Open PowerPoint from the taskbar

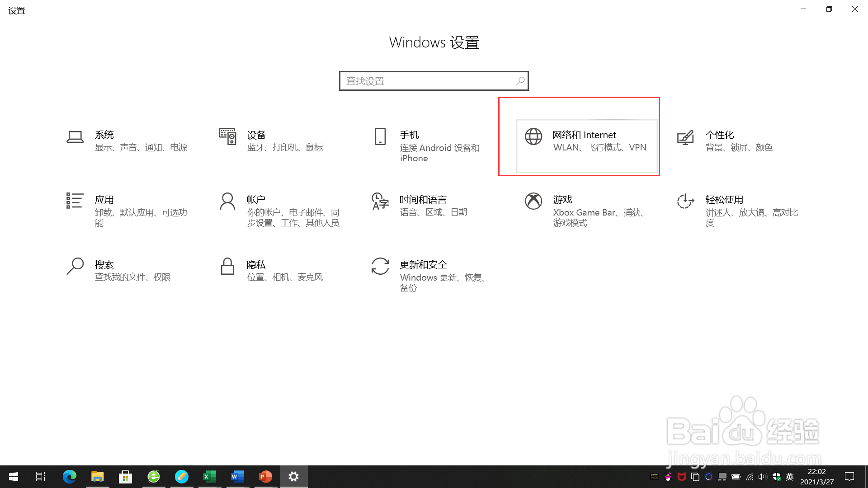pyautogui.click(x=265, y=477)
